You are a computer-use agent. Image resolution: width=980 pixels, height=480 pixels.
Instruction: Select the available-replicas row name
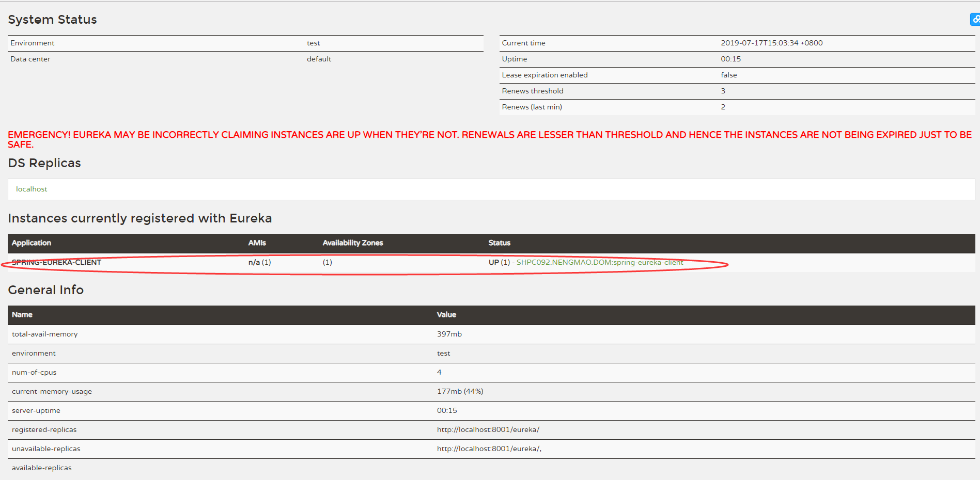(x=42, y=468)
